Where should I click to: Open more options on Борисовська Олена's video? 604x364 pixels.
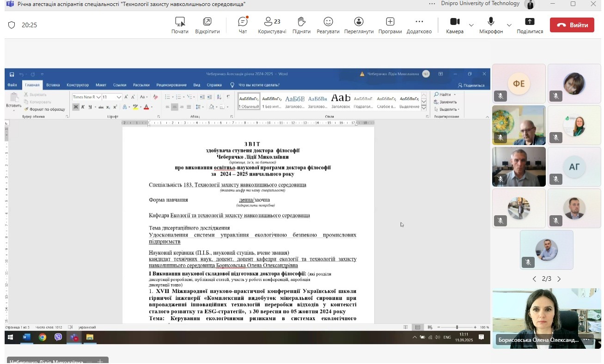tap(587, 340)
